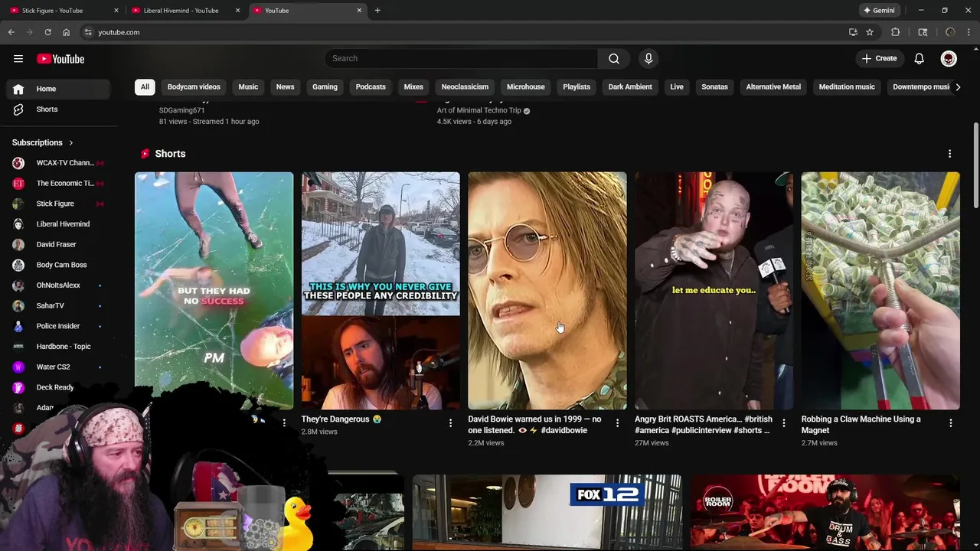Play the ice swimming short thumbnail
980x551 pixels.
click(x=214, y=291)
